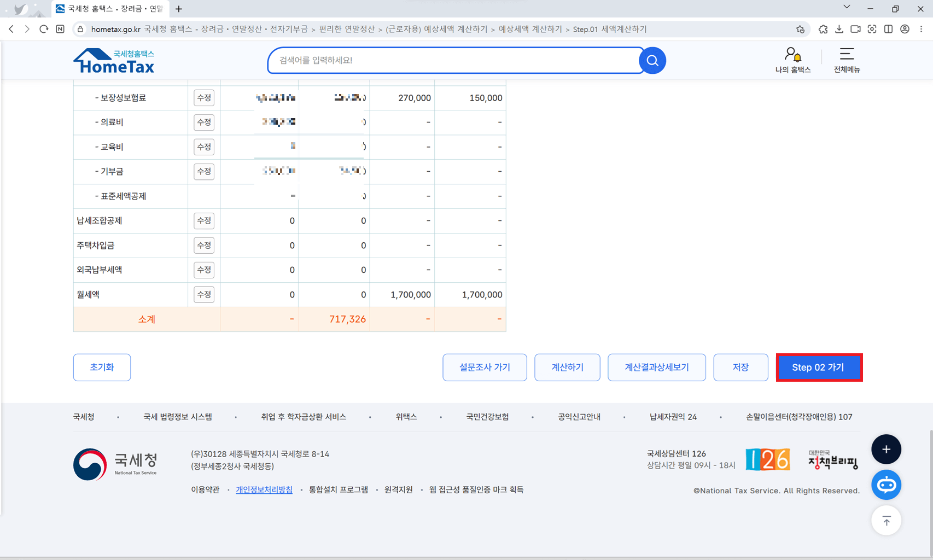The image size is (933, 560).
Task: Click the browser back arrow
Action: (x=11, y=29)
